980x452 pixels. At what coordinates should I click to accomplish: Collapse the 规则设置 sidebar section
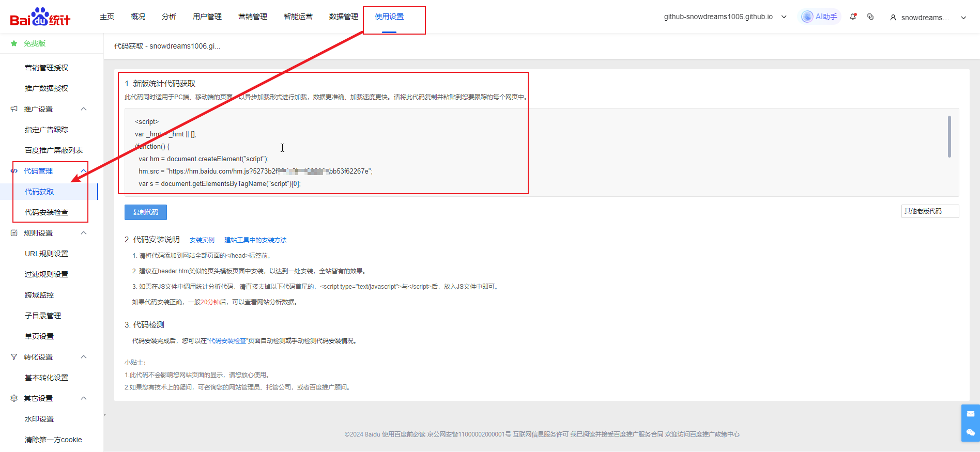tap(84, 233)
